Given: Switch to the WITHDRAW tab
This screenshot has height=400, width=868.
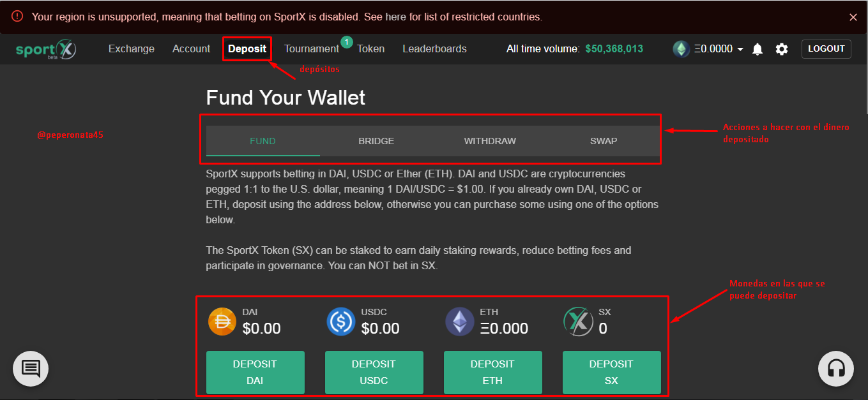Looking at the screenshot, I should pos(490,141).
